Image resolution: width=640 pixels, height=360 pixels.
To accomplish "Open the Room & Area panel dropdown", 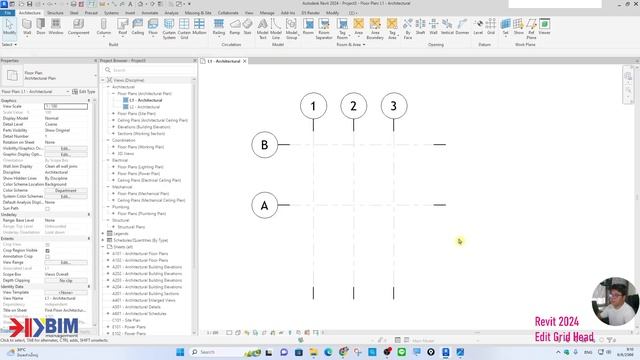I will [351, 44].
